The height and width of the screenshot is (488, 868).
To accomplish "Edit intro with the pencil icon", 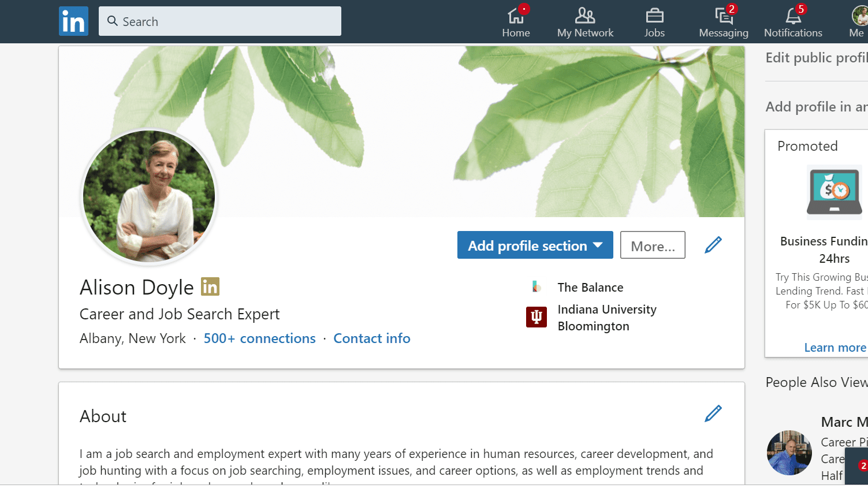I will [713, 245].
